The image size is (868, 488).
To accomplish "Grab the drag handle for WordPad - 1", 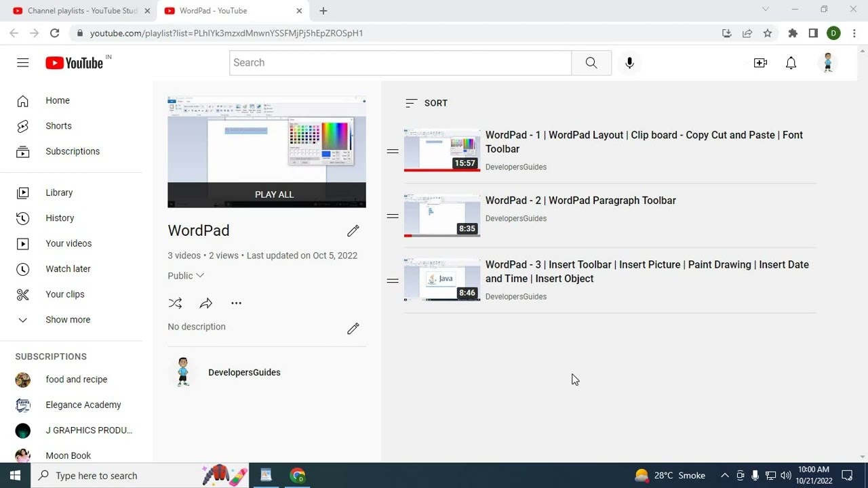I will tap(393, 151).
